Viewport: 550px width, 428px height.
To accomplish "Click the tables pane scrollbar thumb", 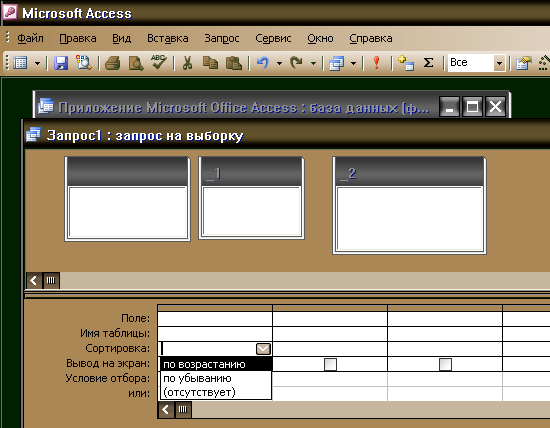I will click(x=51, y=280).
